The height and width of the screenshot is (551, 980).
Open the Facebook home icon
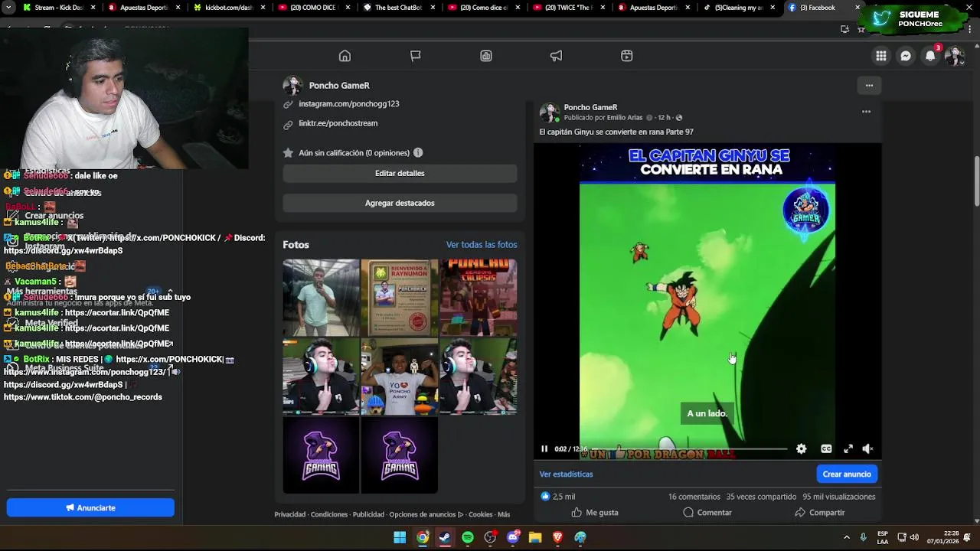tap(345, 56)
